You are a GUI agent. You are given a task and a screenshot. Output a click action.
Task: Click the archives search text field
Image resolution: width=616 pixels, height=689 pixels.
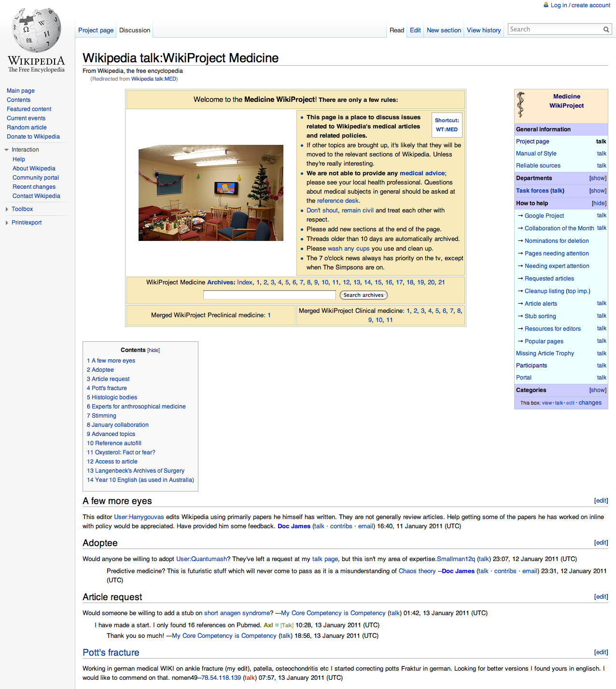tap(269, 295)
